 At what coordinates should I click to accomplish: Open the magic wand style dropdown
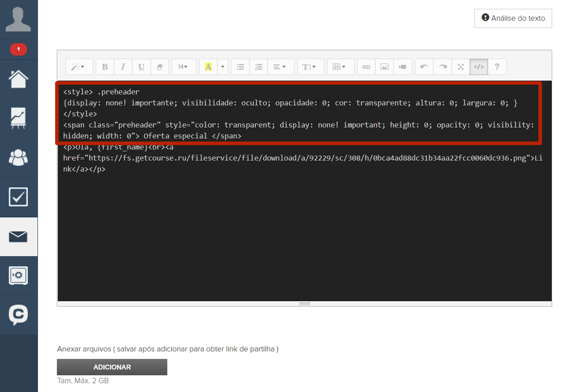pyautogui.click(x=78, y=67)
